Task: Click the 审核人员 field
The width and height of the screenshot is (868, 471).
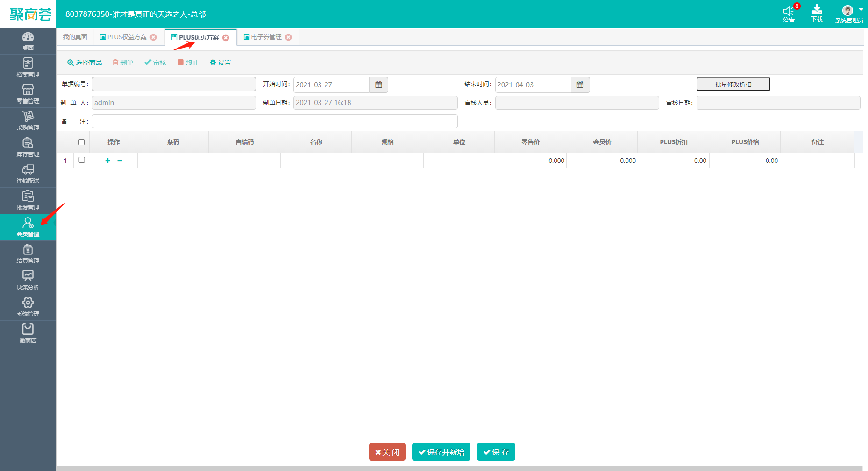Action: coord(577,103)
